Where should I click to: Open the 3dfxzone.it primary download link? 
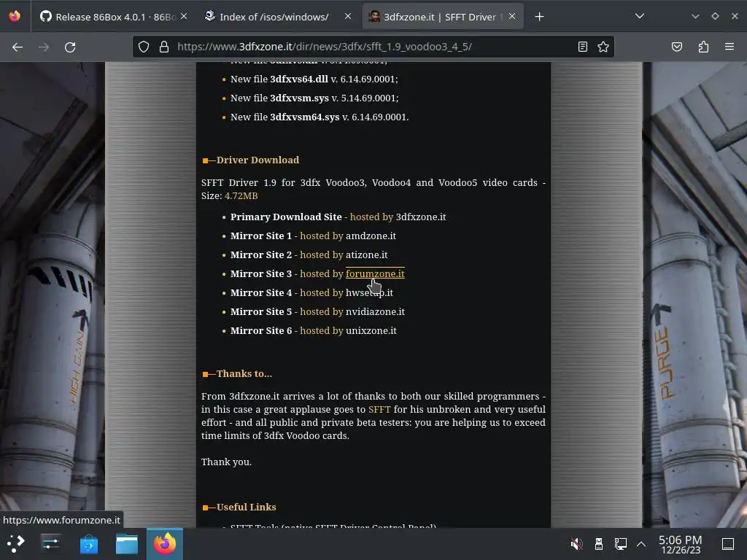(421, 217)
